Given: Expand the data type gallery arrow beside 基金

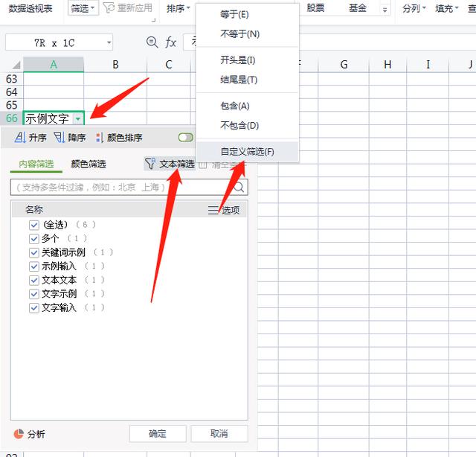Looking at the screenshot, I should tap(385, 10).
